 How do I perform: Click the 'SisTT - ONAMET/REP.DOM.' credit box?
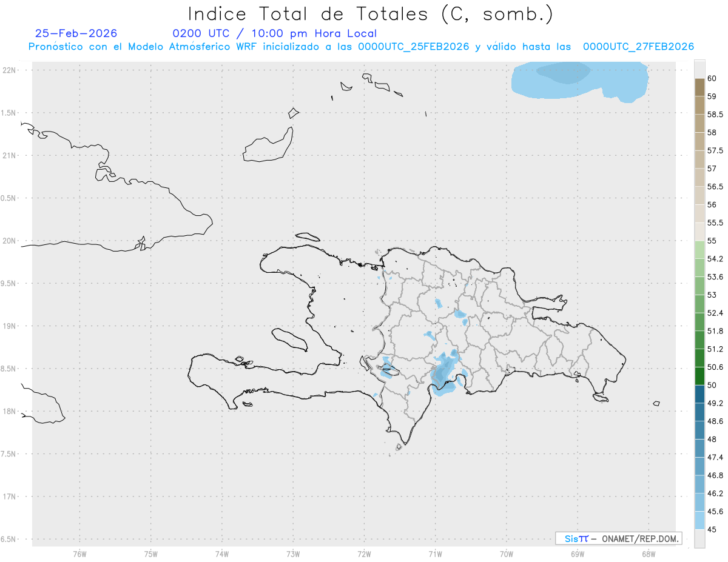(618, 538)
